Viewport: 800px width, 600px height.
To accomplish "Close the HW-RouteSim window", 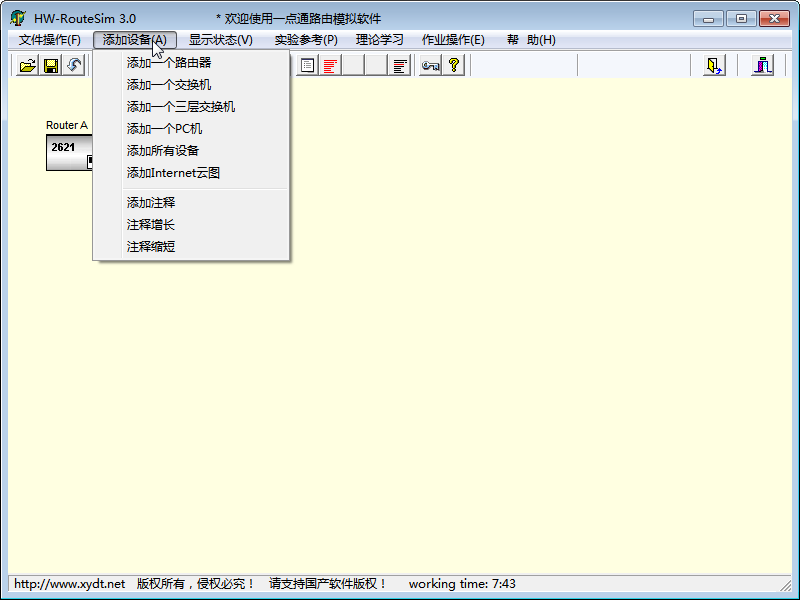I will 774,19.
